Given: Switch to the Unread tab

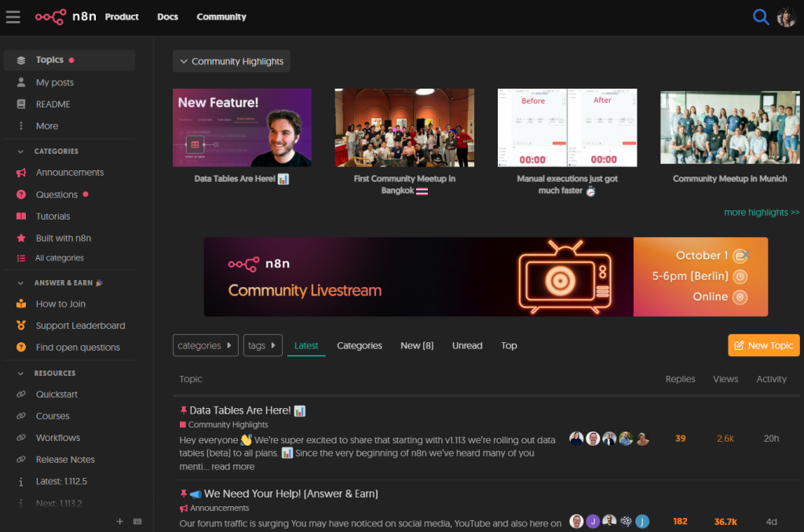Looking at the screenshot, I should point(467,345).
